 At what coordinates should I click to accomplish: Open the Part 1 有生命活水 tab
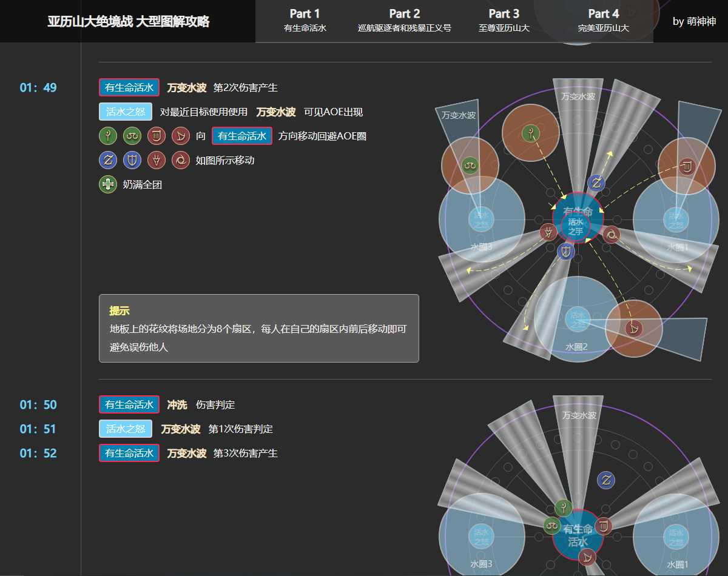pos(305,21)
